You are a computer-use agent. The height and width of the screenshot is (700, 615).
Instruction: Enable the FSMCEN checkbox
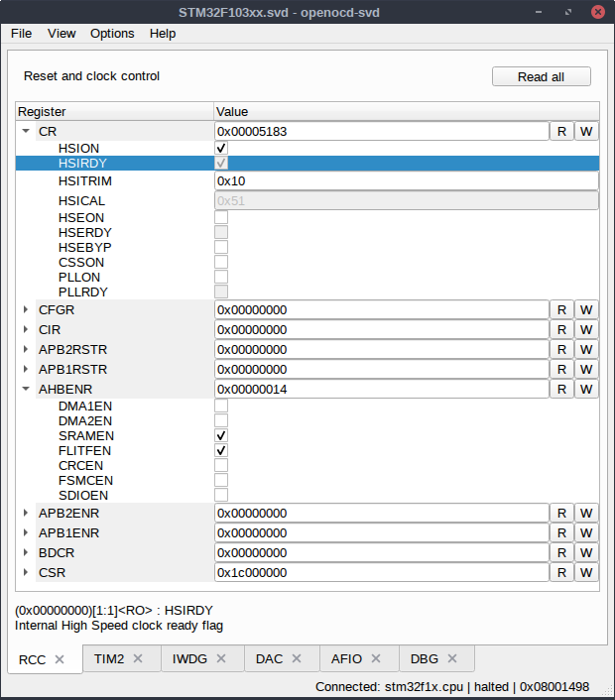[221, 480]
